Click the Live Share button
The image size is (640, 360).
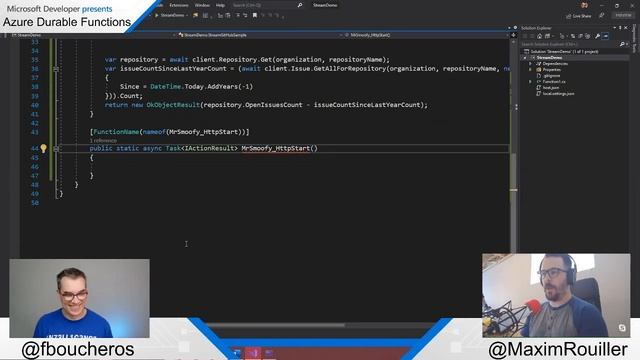[578, 16]
